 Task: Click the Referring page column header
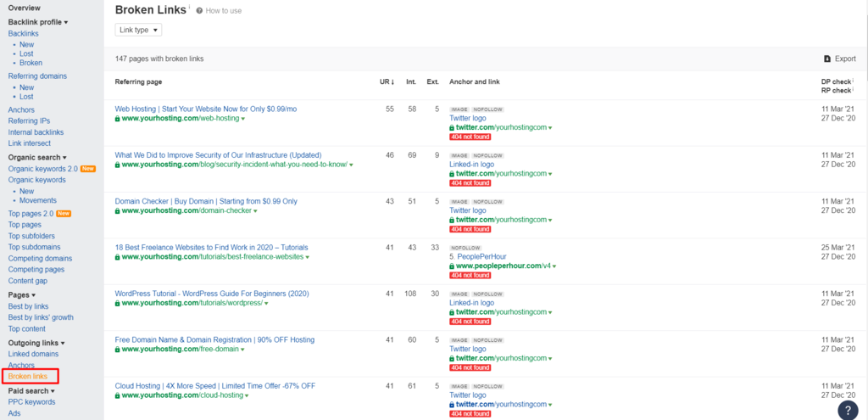point(138,82)
